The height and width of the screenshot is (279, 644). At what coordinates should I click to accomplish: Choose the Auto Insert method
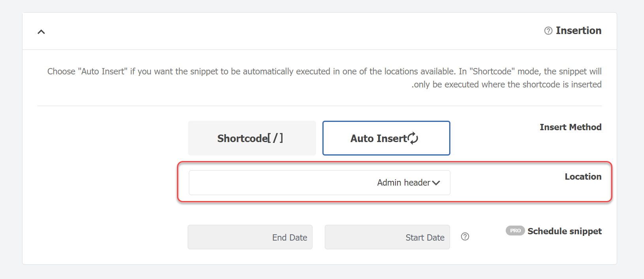tap(386, 138)
